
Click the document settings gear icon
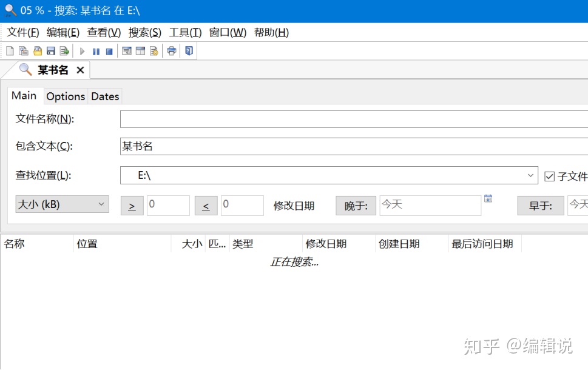pos(154,51)
